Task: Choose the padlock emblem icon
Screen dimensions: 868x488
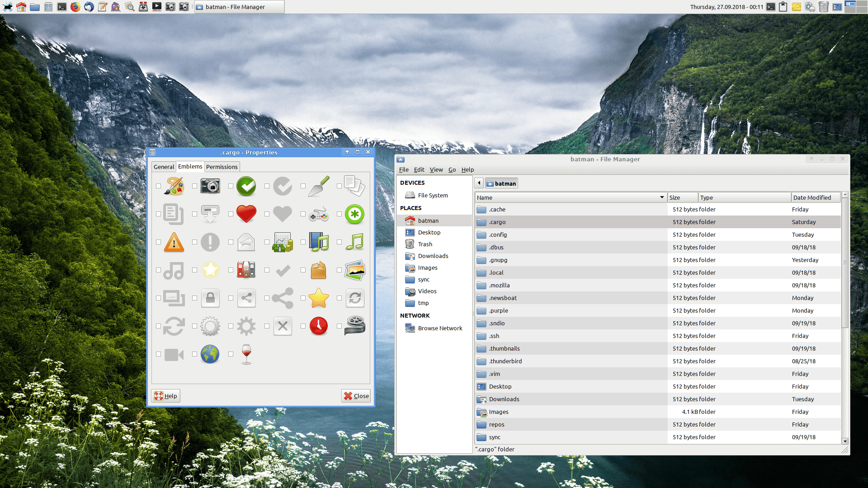Action: click(210, 298)
